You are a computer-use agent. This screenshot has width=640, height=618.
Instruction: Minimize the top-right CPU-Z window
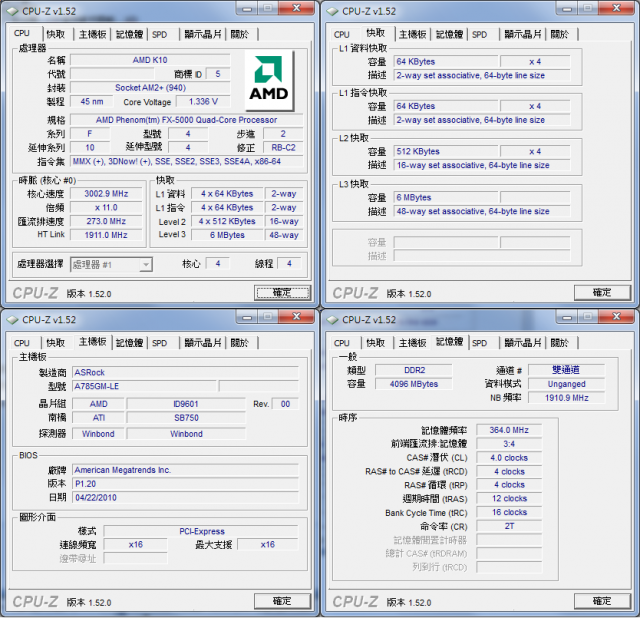567,8
